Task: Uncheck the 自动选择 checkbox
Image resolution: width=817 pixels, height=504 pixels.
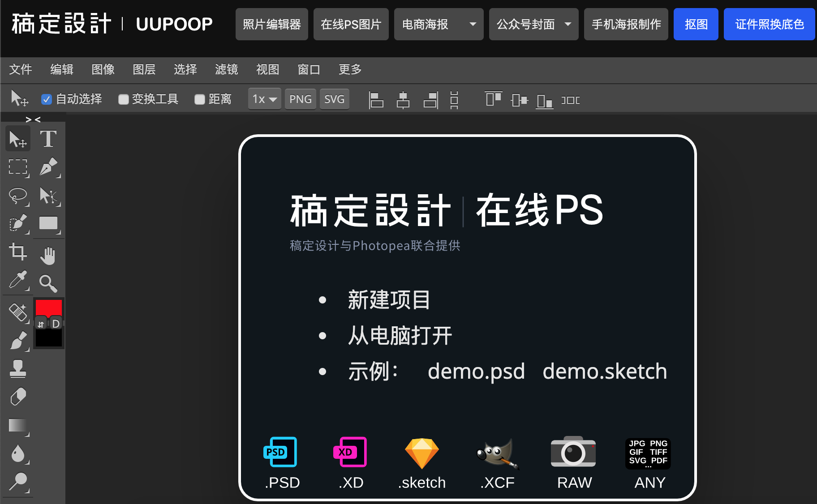Action: click(x=46, y=99)
